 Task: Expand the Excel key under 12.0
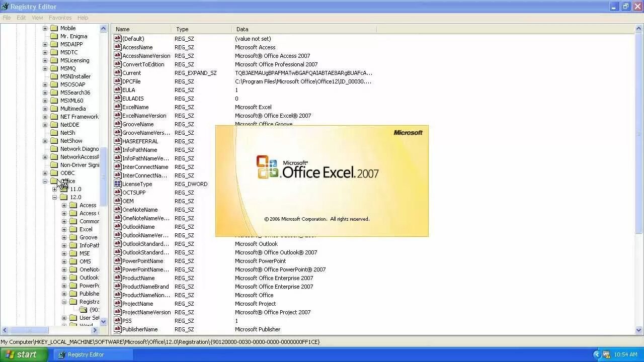coord(64,229)
